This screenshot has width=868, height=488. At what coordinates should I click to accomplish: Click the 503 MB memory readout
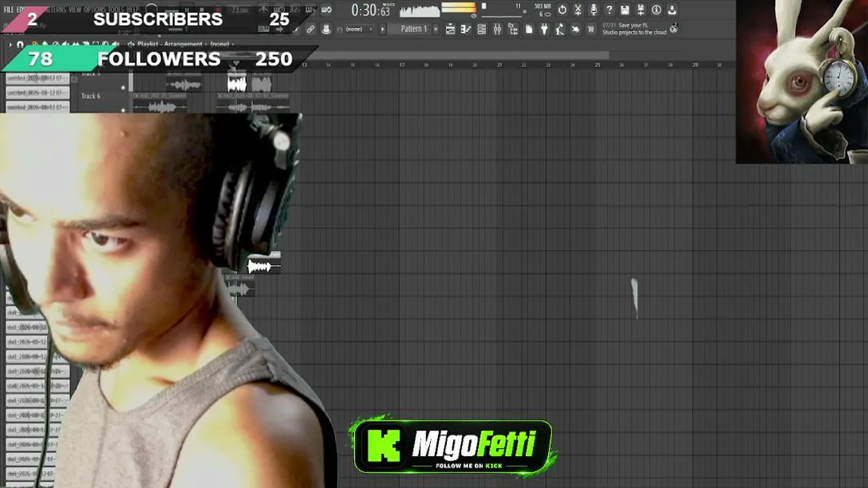click(x=542, y=7)
